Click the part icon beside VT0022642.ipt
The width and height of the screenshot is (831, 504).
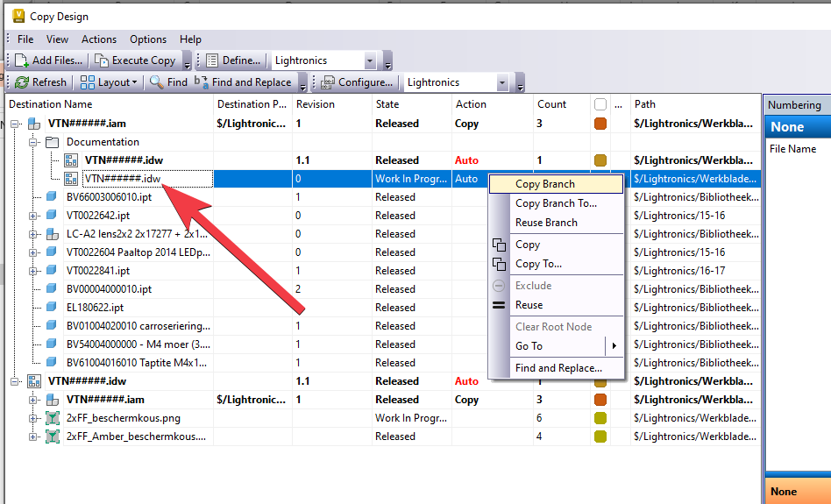(52, 215)
